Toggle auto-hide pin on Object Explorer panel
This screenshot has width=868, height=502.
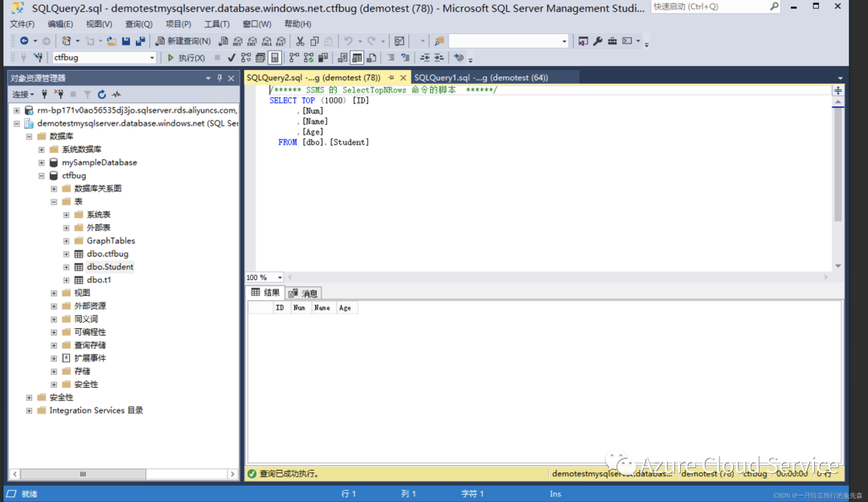point(219,78)
